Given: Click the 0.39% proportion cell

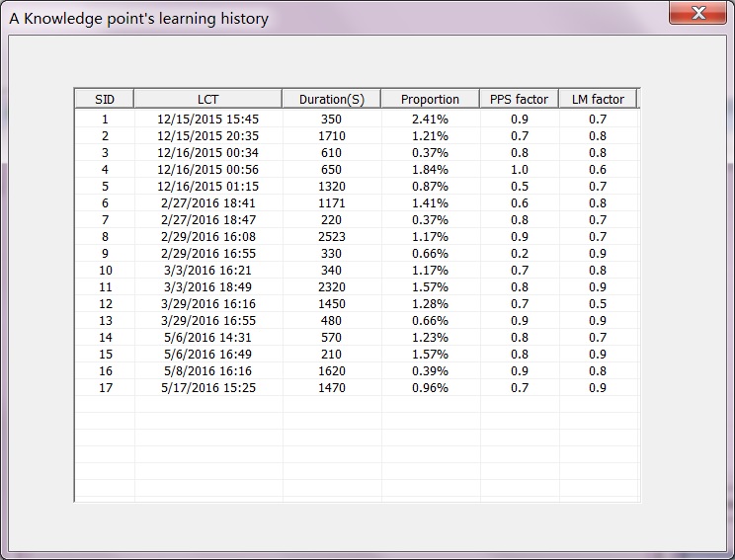Looking at the screenshot, I should click(x=430, y=371).
